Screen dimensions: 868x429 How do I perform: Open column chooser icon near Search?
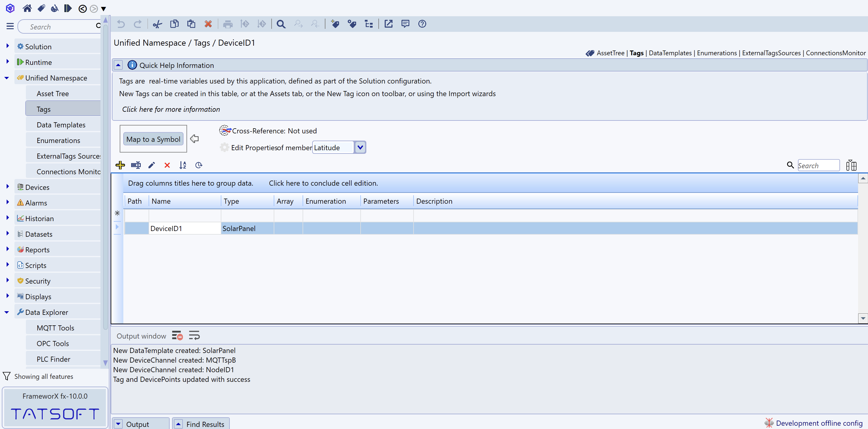pyautogui.click(x=851, y=165)
